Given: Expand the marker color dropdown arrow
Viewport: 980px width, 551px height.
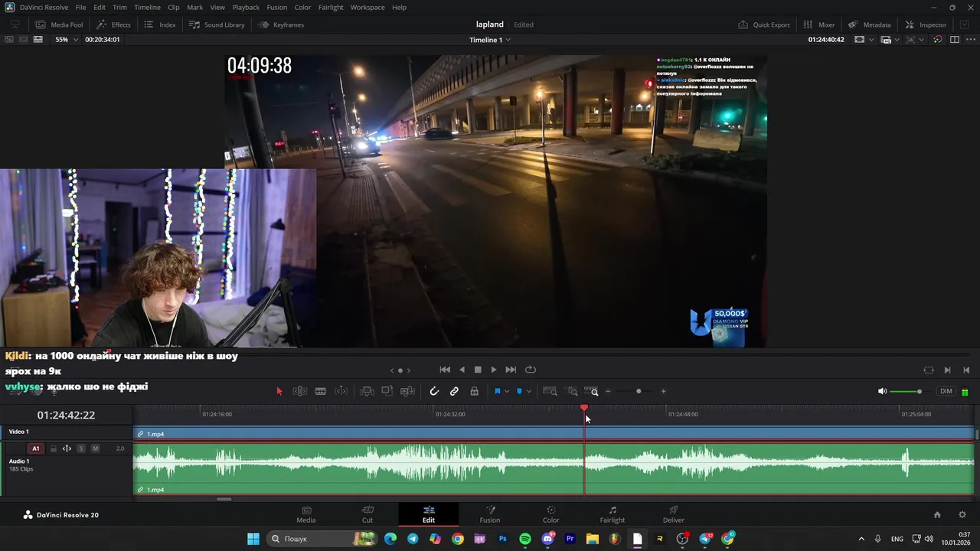Looking at the screenshot, I should click(529, 392).
